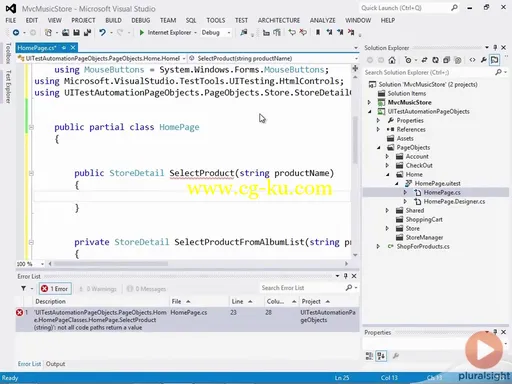512x384 pixels.
Task: Toggle the 0 Warnings filter button
Action: coord(98,289)
